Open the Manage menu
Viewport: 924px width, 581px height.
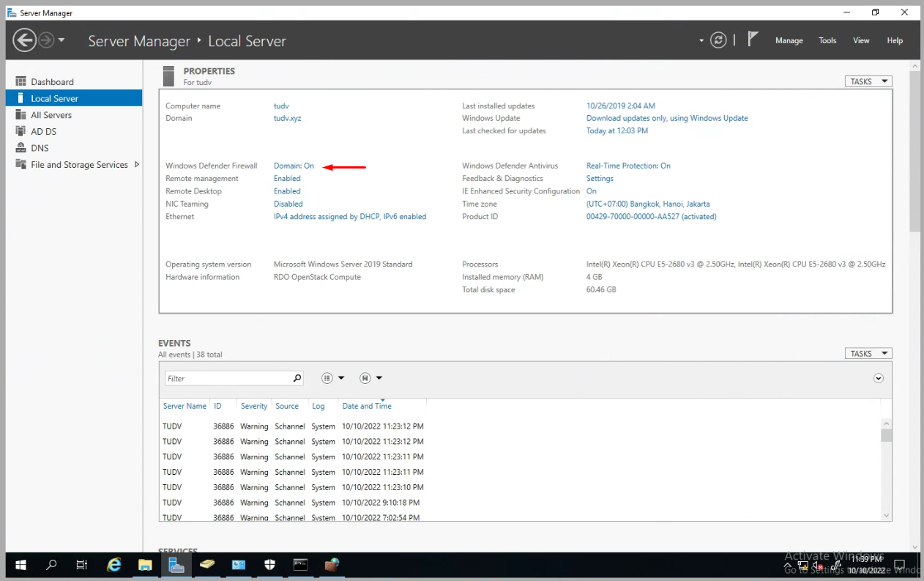click(789, 40)
